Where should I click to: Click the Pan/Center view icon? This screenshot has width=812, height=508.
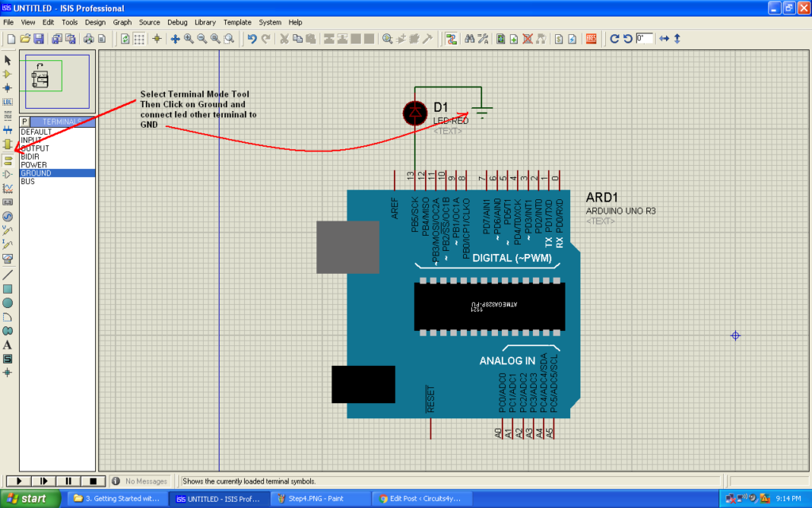pyautogui.click(x=175, y=39)
